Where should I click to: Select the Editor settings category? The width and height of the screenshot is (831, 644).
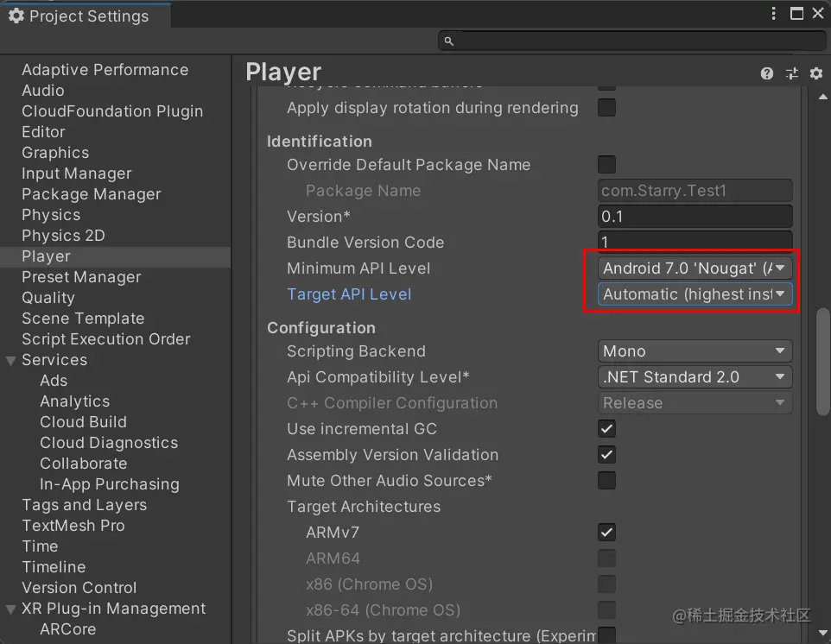(43, 132)
